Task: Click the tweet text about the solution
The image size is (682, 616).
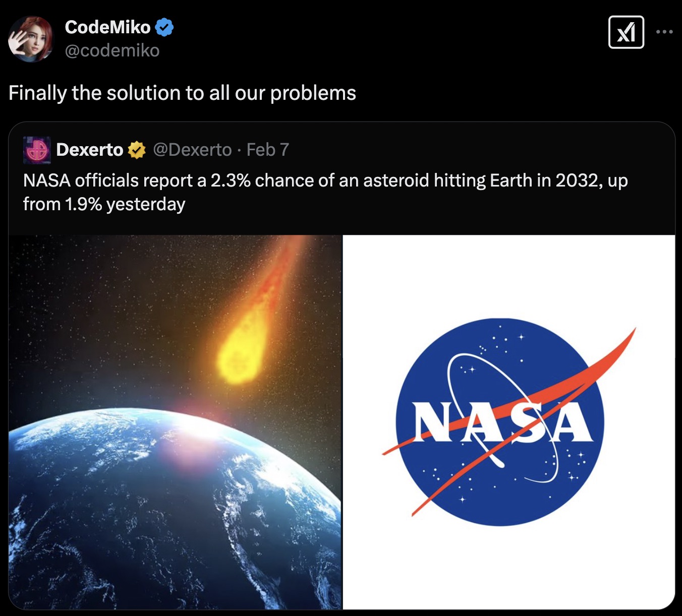Action: 183,92
